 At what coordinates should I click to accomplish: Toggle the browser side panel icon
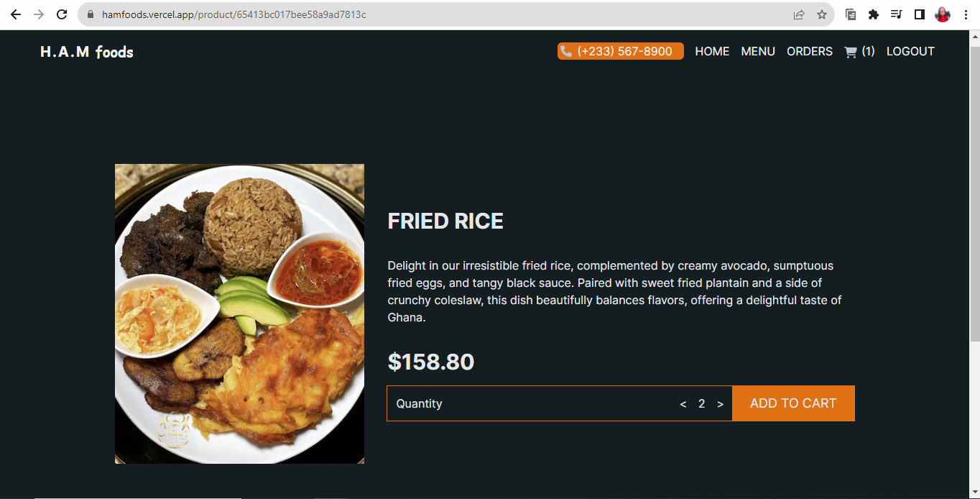(920, 14)
